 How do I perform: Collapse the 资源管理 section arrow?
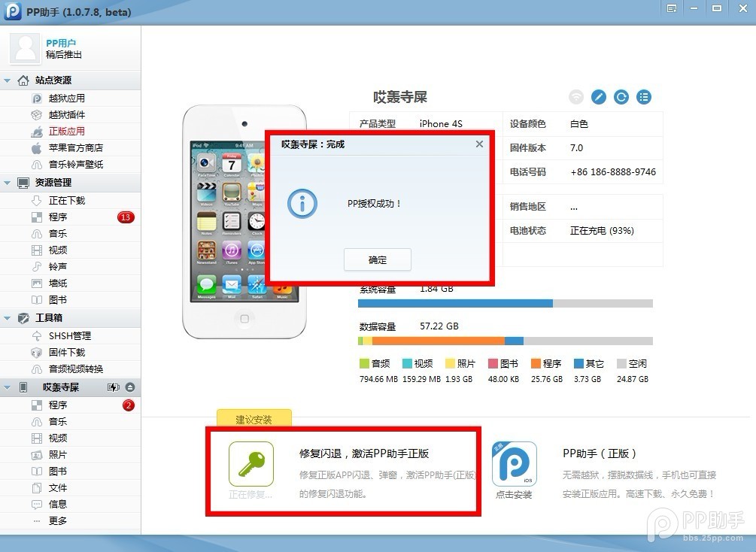[x=8, y=183]
